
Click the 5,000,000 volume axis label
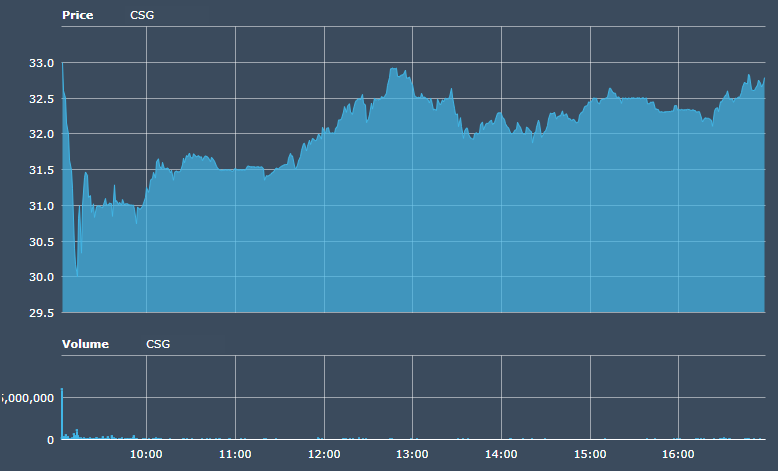pyautogui.click(x=28, y=398)
